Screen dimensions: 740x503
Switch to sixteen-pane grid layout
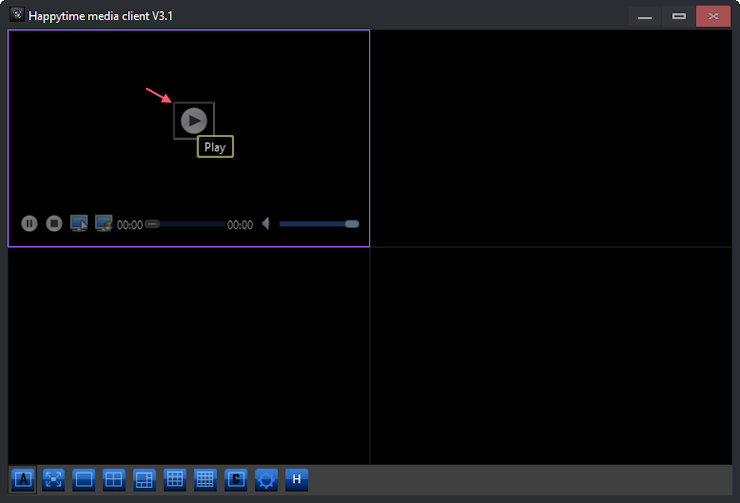coord(205,480)
